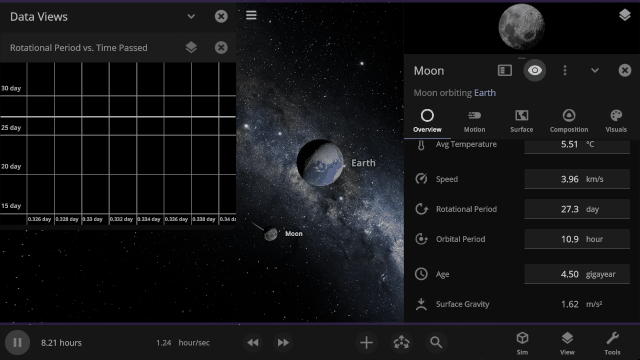Switch to the Visuals tab

[x=616, y=121]
